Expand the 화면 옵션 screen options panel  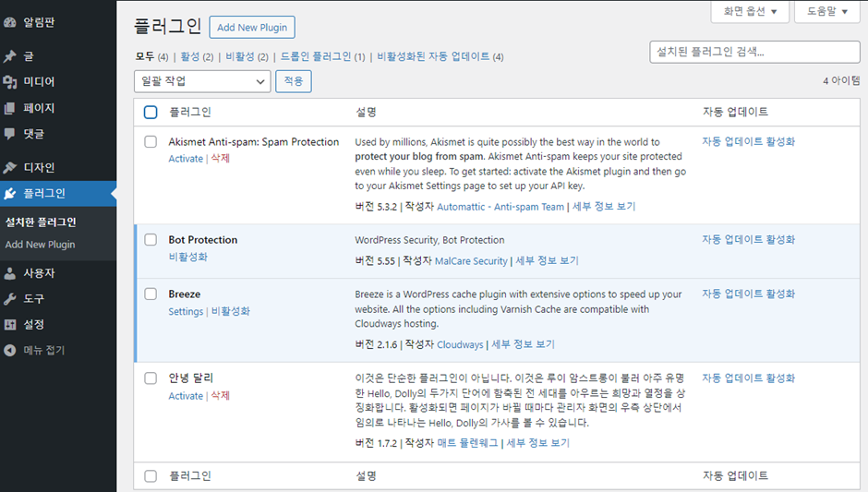[749, 12]
